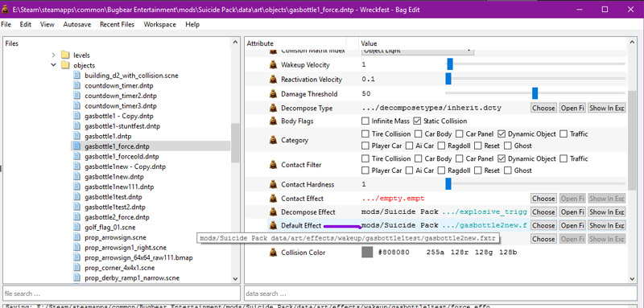Image resolution: width=644 pixels, height=308 pixels.
Task: Click file icon of gasbottle2_force.dntp
Action: [76, 217]
